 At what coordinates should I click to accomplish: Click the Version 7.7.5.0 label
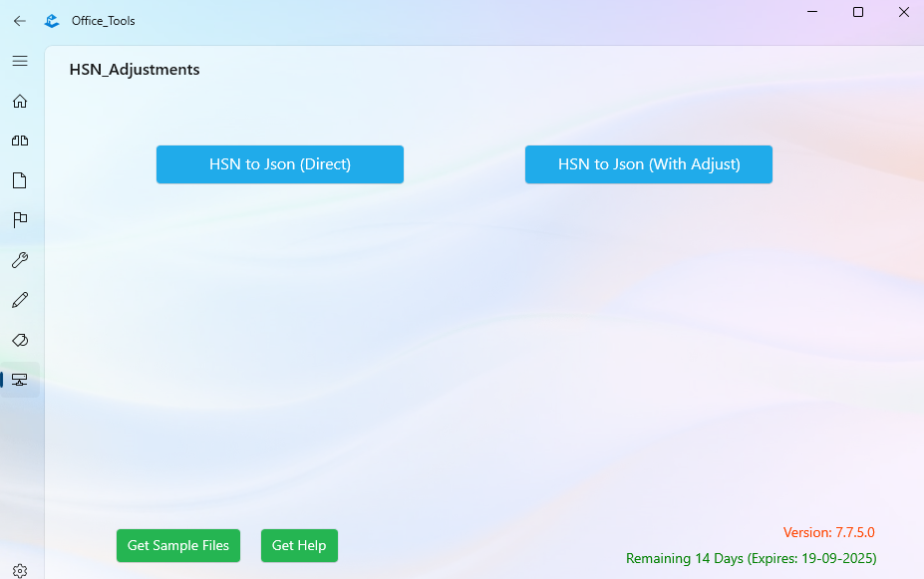click(825, 531)
